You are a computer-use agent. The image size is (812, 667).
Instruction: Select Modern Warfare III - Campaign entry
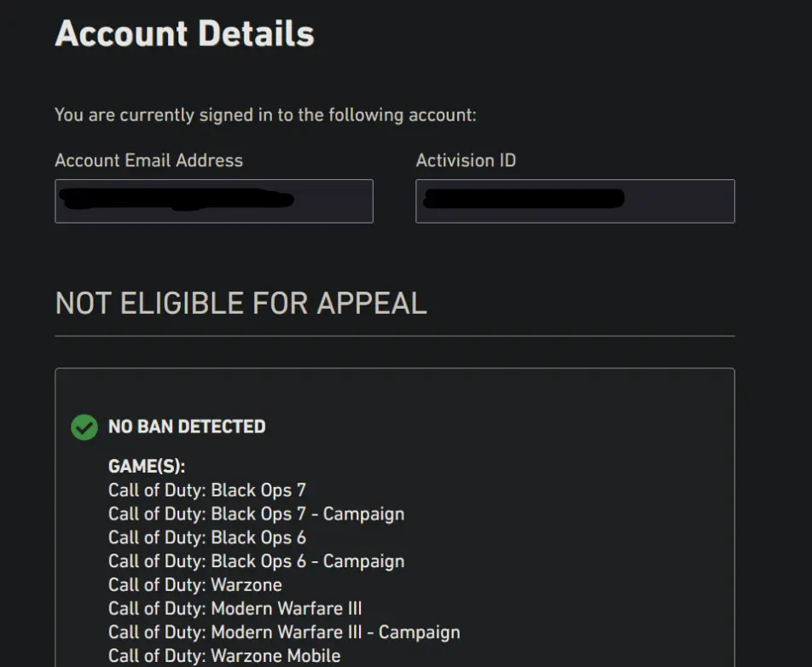click(284, 633)
